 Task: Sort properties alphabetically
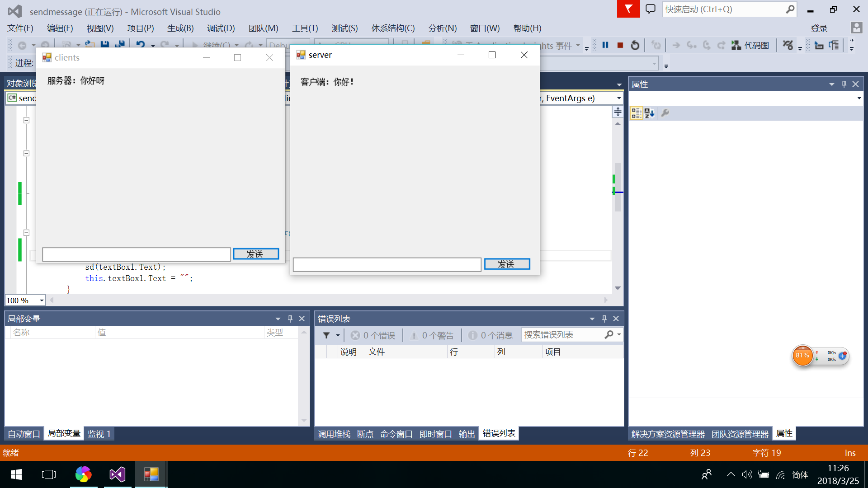coord(649,113)
